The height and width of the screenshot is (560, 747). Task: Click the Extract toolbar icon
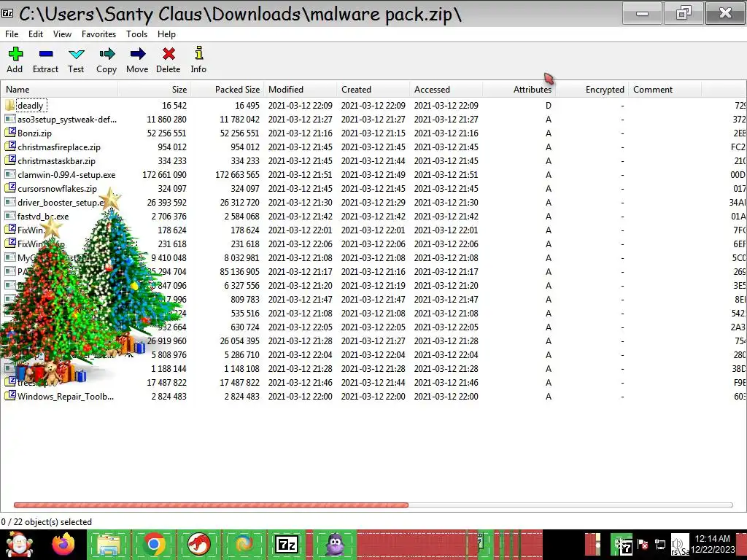pos(46,54)
